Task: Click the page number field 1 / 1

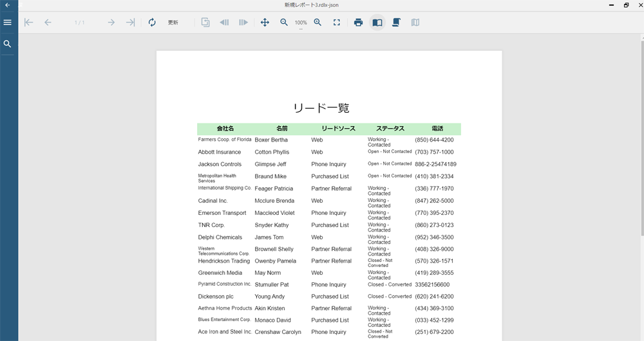Action: 79,23
